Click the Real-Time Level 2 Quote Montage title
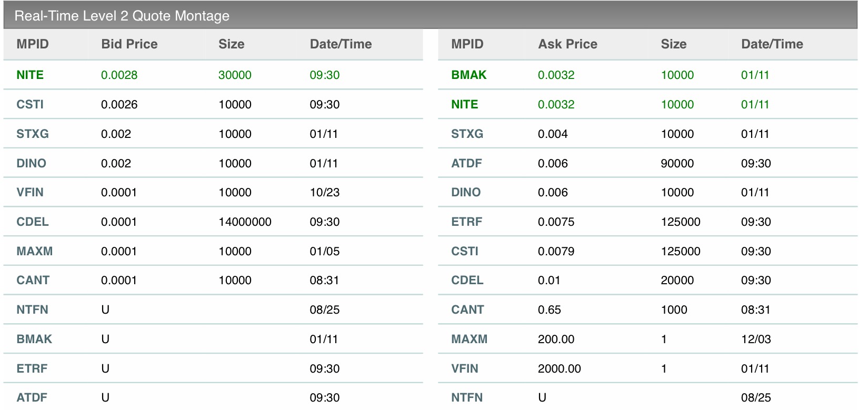The width and height of the screenshot is (868, 410). coord(122,16)
